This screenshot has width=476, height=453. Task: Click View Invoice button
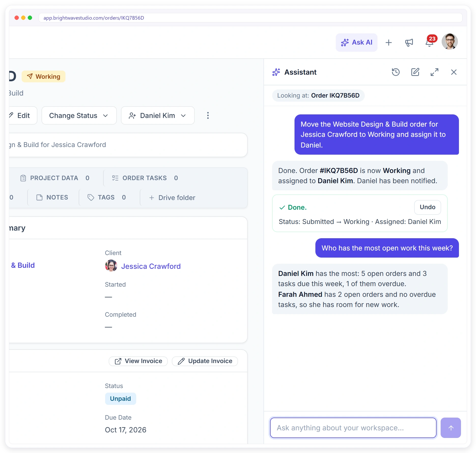pyautogui.click(x=138, y=361)
